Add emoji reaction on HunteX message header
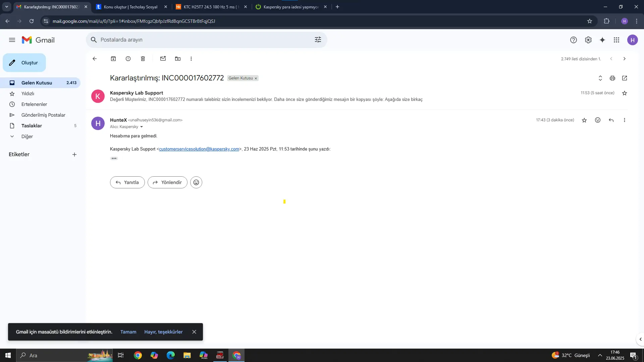This screenshot has height=362, width=644. (598, 120)
